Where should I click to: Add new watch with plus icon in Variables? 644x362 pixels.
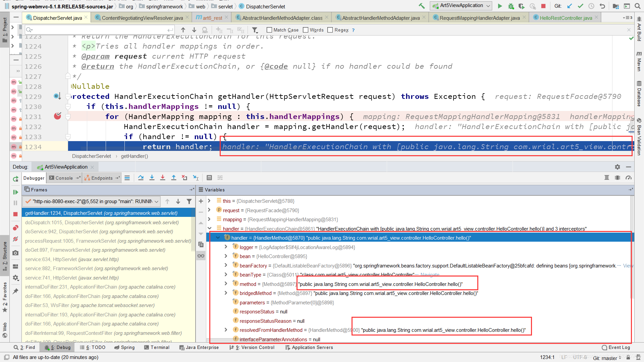coord(201,201)
